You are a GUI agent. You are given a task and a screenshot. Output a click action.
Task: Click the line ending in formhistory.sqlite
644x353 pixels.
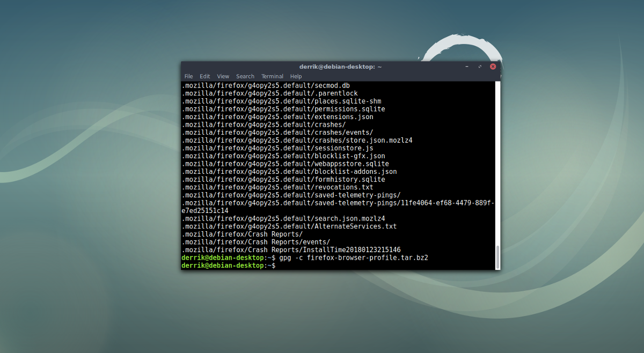pos(283,179)
